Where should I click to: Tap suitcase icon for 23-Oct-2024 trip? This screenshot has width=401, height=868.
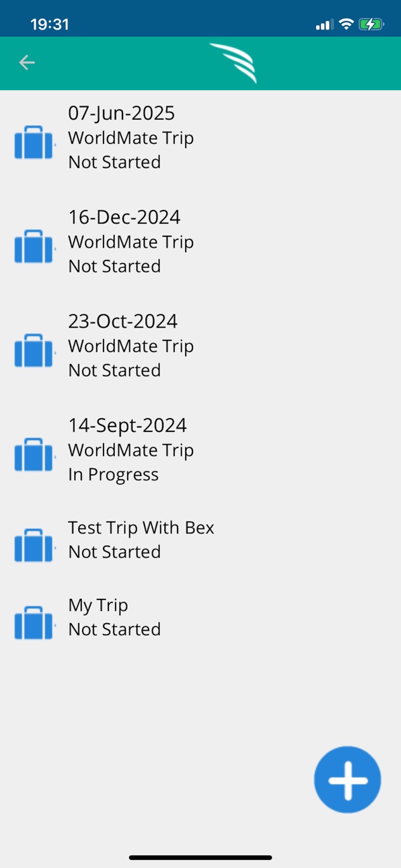pos(34,350)
